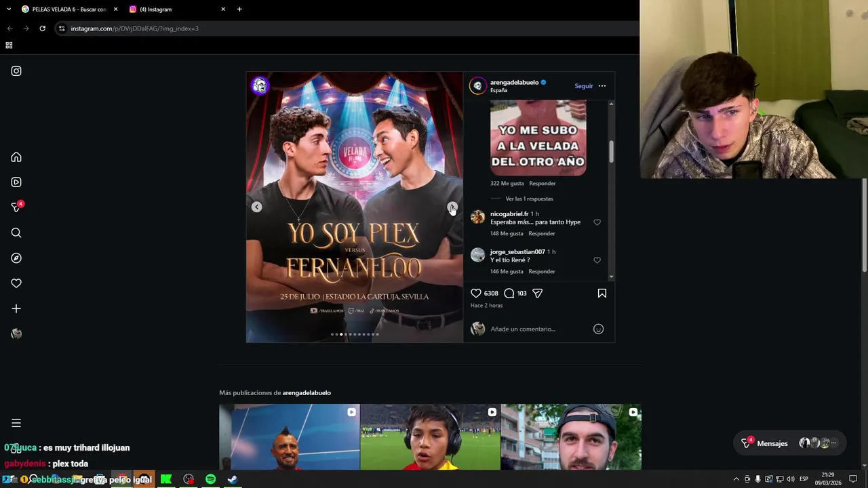Click the create new post plus icon
This screenshot has height=488, width=868.
pyautogui.click(x=16, y=308)
